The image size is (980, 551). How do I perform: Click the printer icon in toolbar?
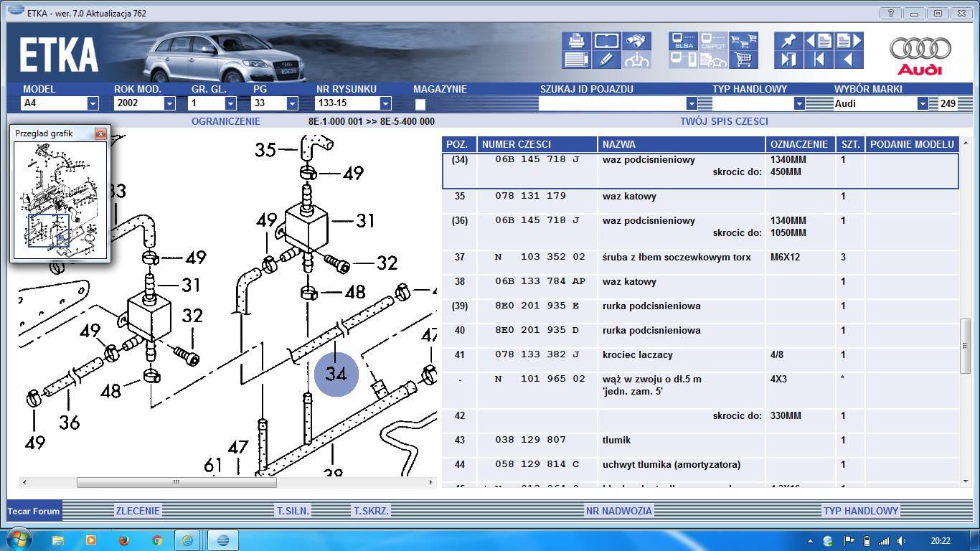pyautogui.click(x=577, y=40)
